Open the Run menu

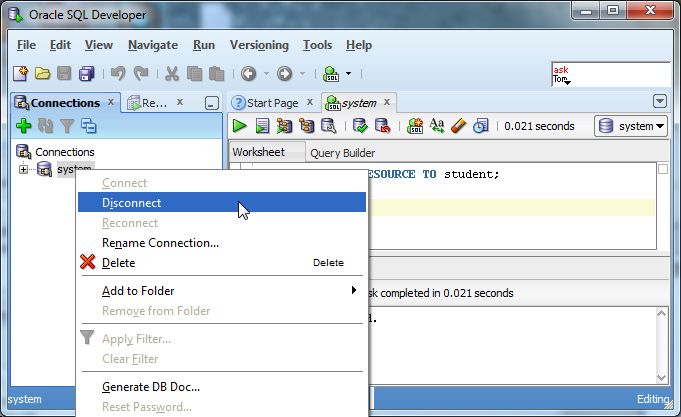tap(204, 45)
